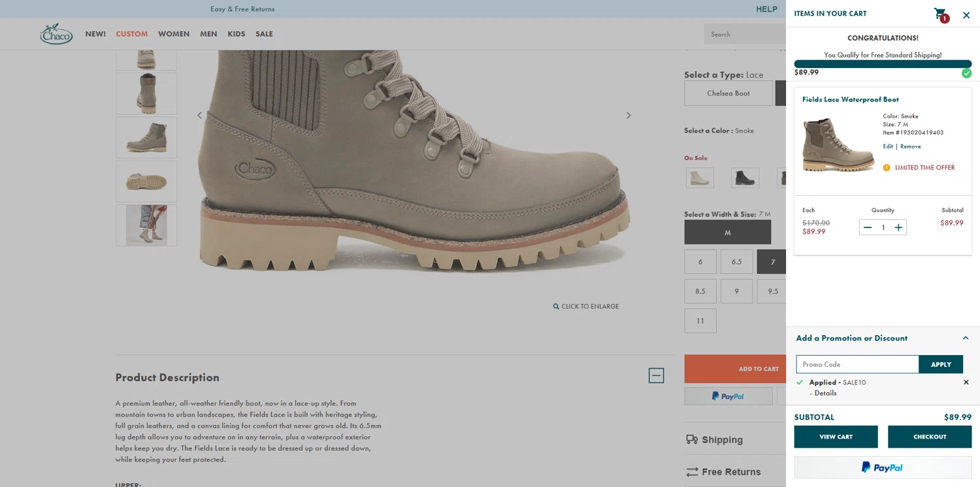The width and height of the screenshot is (980, 487).
Task: Decrease quantity with the minus button
Action: tap(868, 227)
